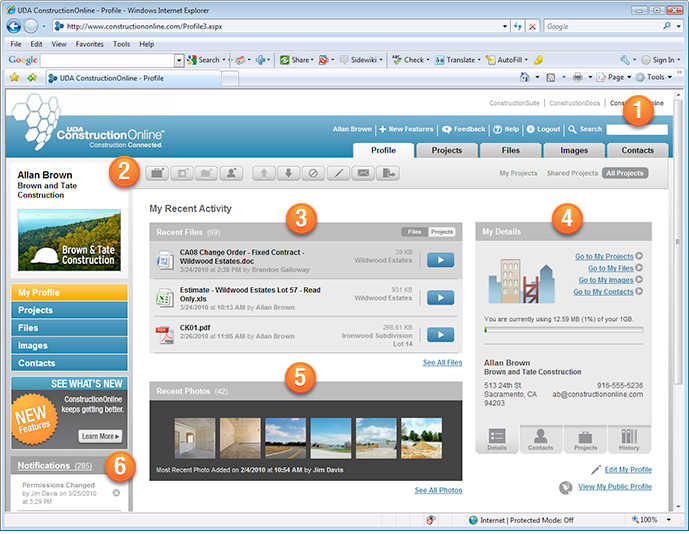Switch to the Projects tab in My Details panel
Viewport: 689px width, 534px height.
[585, 440]
